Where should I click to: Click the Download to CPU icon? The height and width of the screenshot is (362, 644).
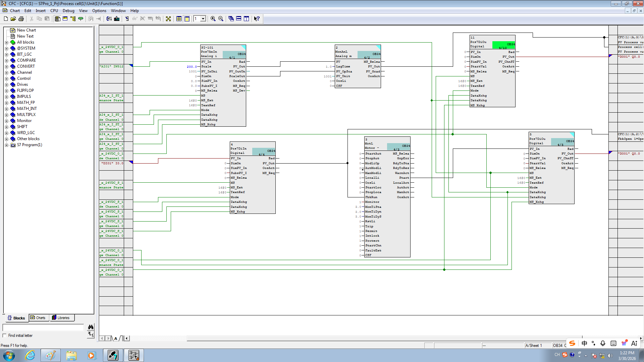pyautogui.click(x=117, y=19)
